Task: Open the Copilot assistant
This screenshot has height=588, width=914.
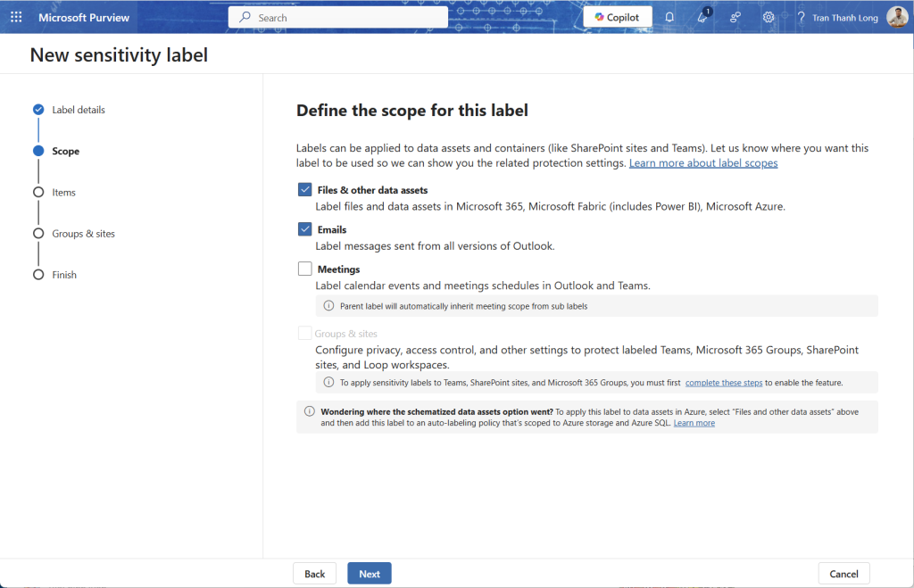Action: [x=617, y=17]
